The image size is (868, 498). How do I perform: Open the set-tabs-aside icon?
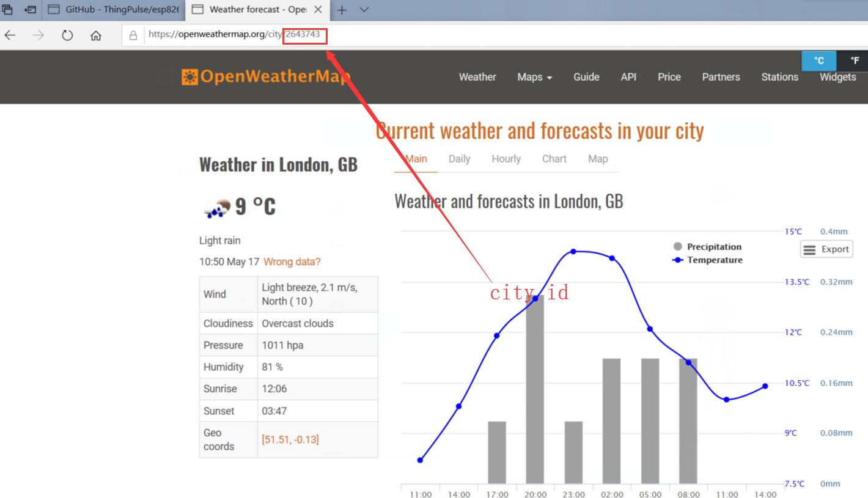30,10
